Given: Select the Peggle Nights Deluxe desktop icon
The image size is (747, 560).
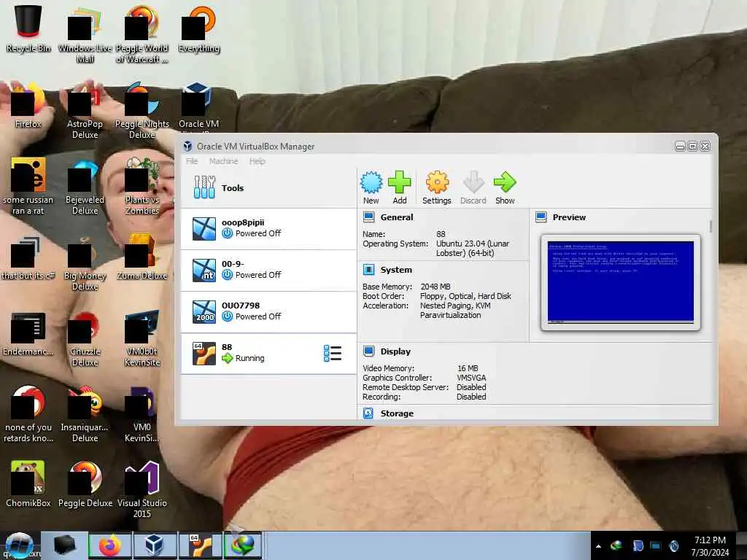Looking at the screenshot, I should coord(142,111).
